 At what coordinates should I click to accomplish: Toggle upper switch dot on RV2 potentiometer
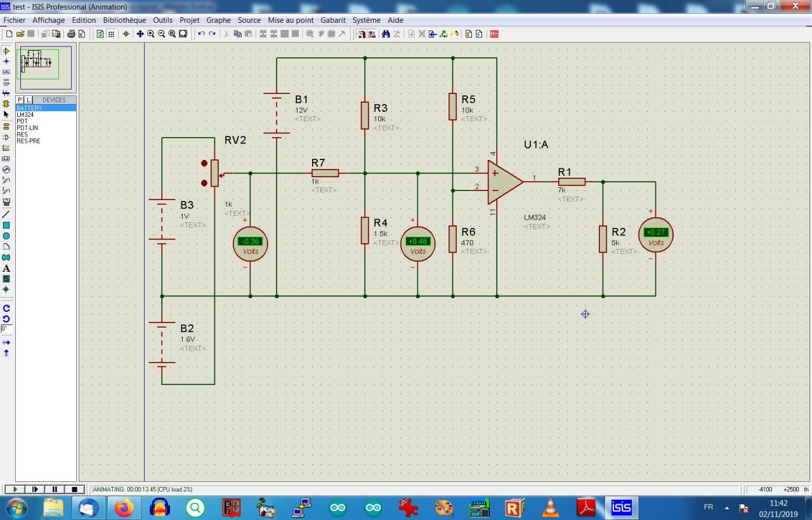[204, 163]
